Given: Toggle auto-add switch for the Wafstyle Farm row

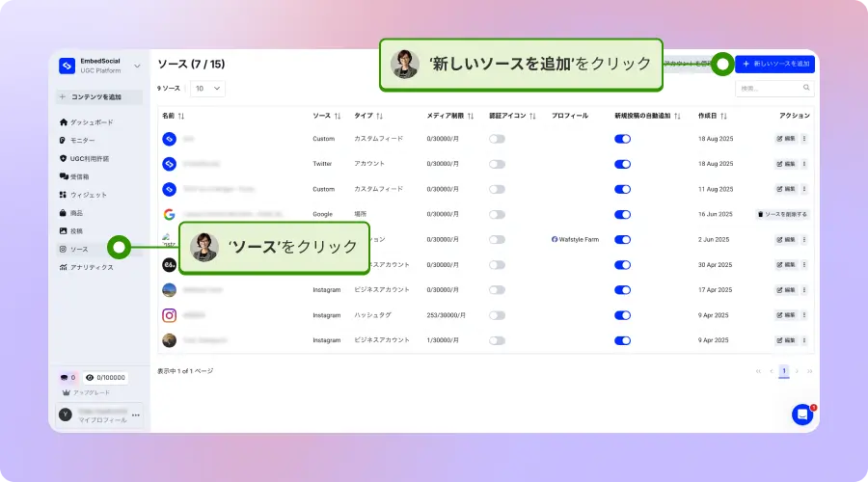Looking at the screenshot, I should [622, 239].
